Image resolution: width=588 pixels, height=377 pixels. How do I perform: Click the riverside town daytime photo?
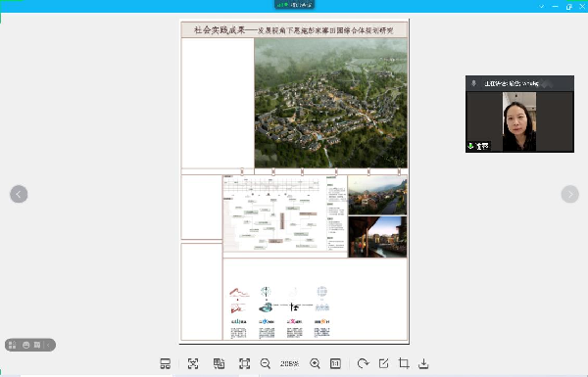[377, 195]
